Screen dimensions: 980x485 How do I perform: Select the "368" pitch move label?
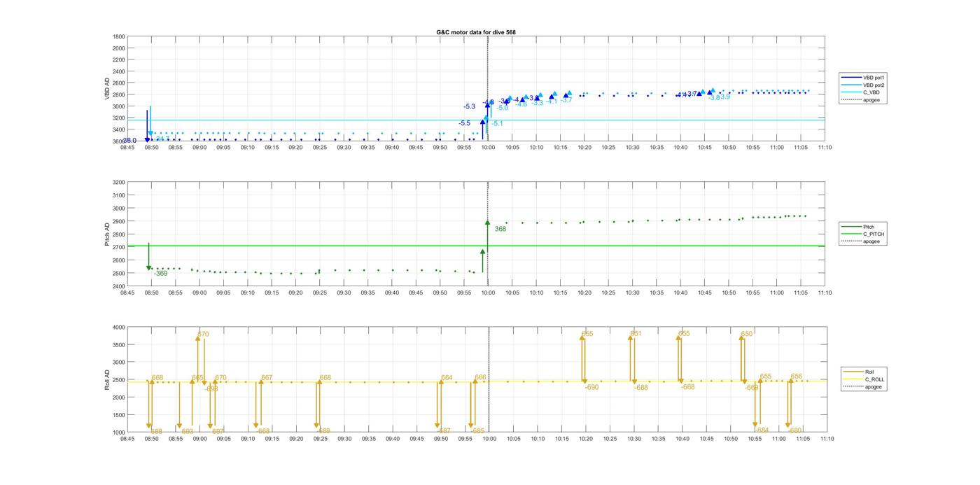click(500, 229)
